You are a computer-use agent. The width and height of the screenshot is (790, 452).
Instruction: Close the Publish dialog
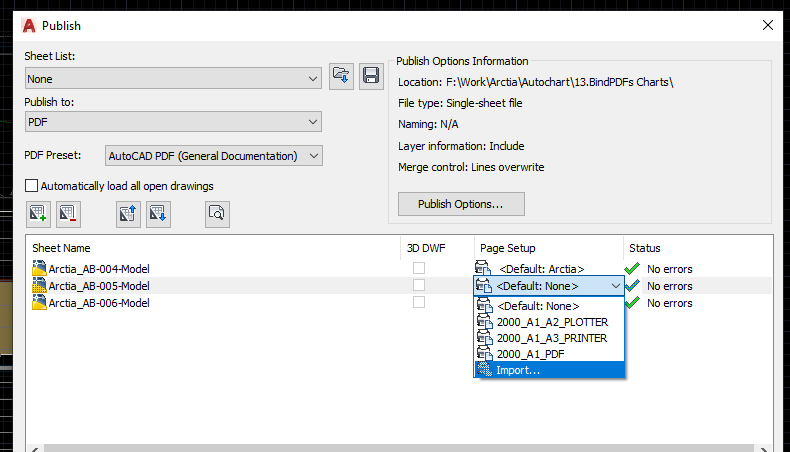pos(767,25)
